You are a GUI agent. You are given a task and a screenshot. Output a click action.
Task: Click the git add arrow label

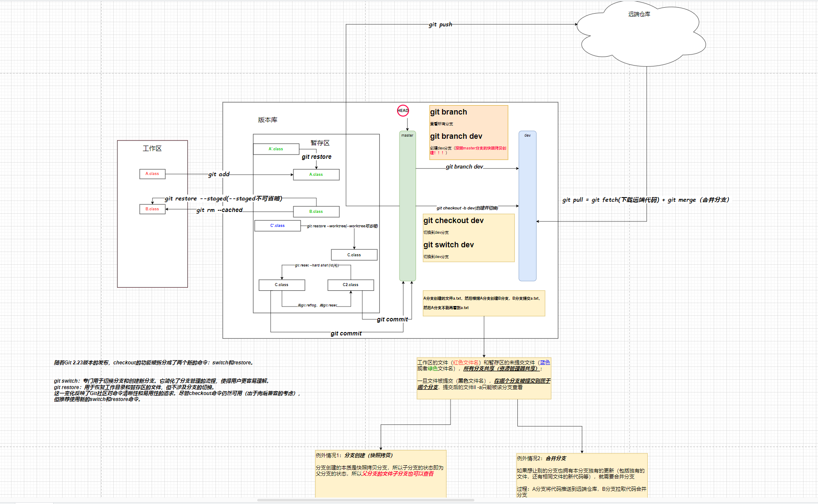click(x=219, y=174)
